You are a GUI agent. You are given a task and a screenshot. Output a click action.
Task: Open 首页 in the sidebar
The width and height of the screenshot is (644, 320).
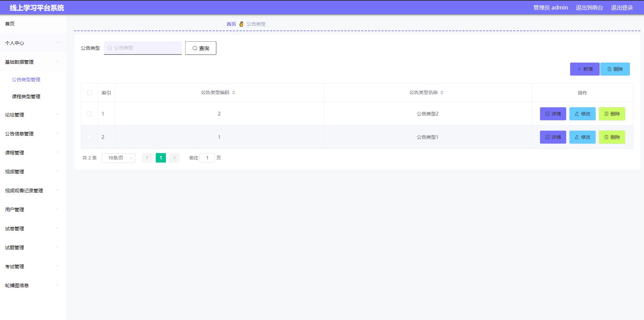(33, 24)
